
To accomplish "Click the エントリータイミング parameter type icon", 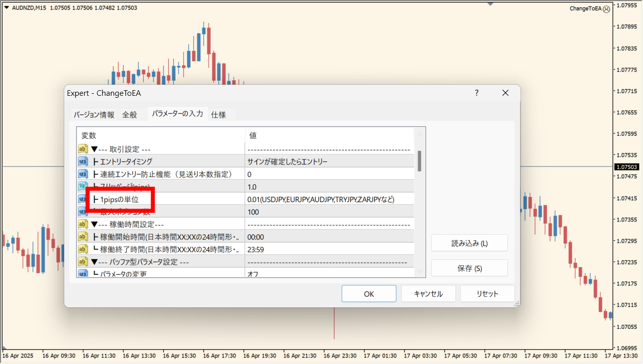I will 83,161.
